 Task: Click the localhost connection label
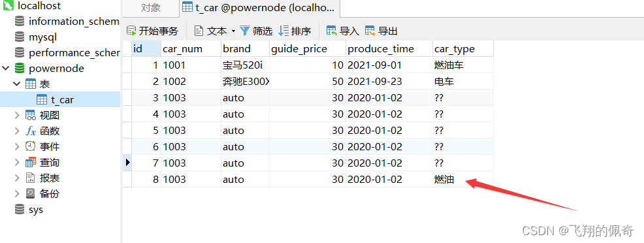pyautogui.click(x=39, y=6)
